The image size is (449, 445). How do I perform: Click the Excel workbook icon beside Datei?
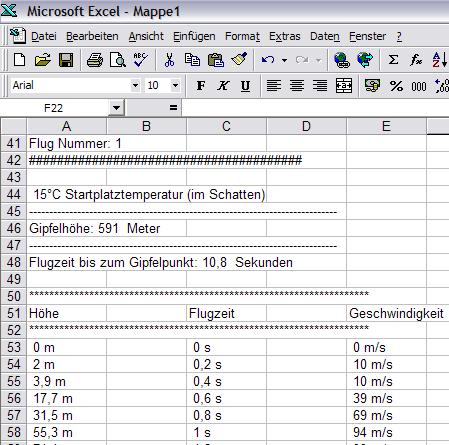click(x=18, y=36)
